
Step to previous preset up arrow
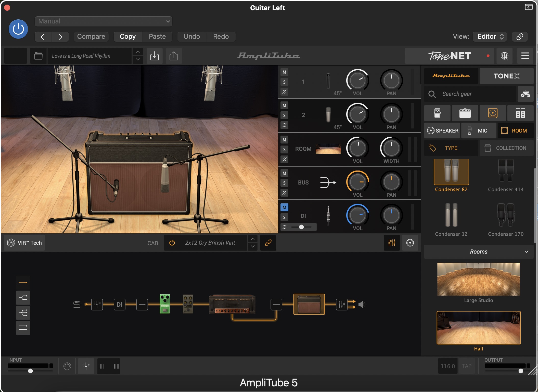point(138,52)
